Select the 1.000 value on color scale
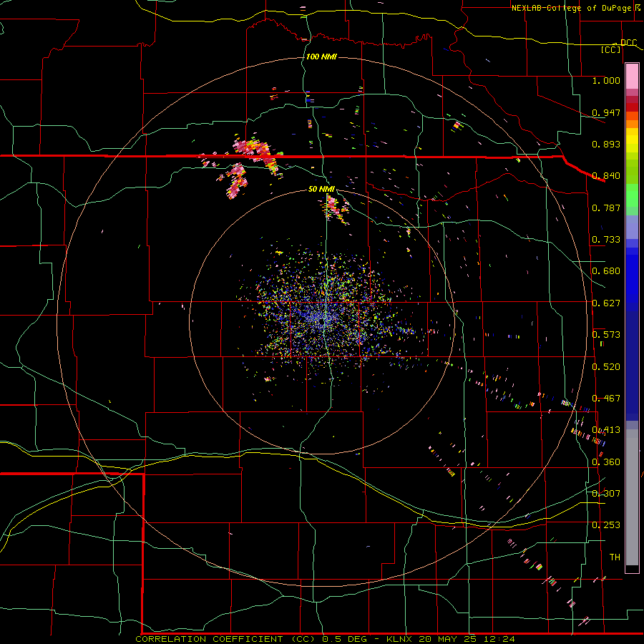644x644 pixels. [606, 80]
